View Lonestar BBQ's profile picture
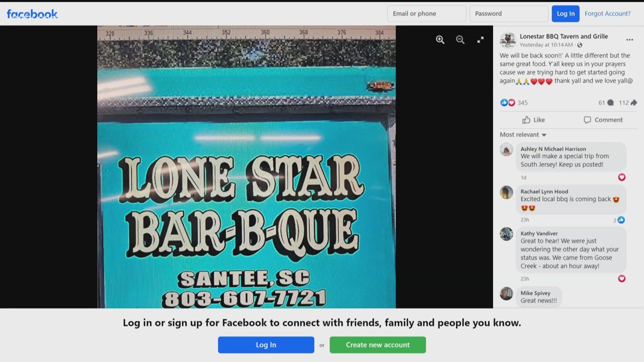 (x=507, y=40)
